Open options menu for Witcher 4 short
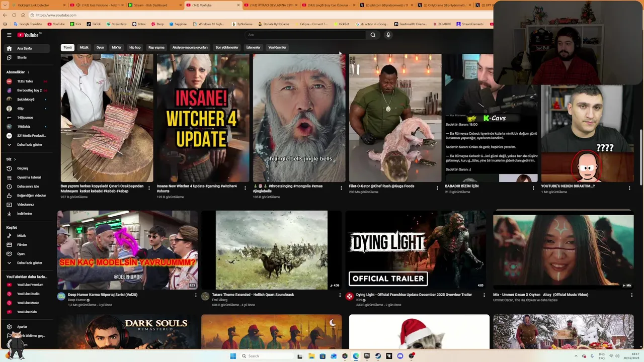 tap(245, 188)
